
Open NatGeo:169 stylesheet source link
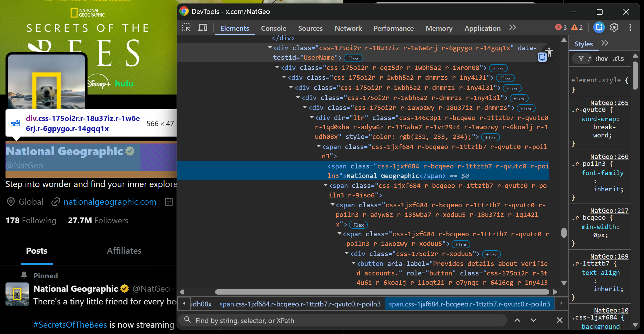click(x=609, y=256)
